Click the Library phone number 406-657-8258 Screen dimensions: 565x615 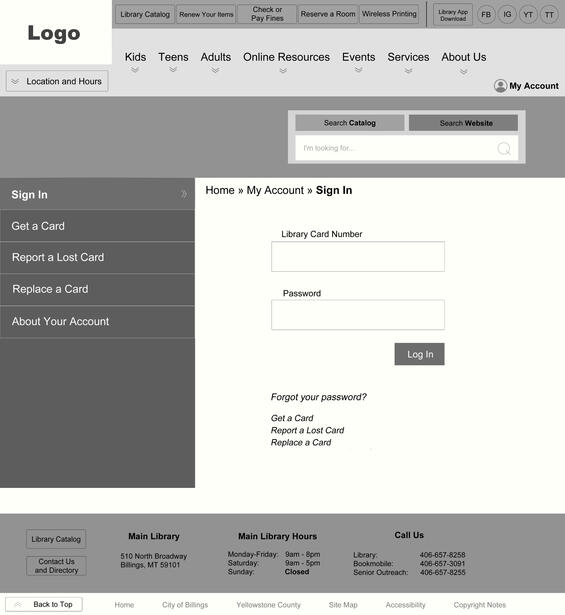pos(442,555)
